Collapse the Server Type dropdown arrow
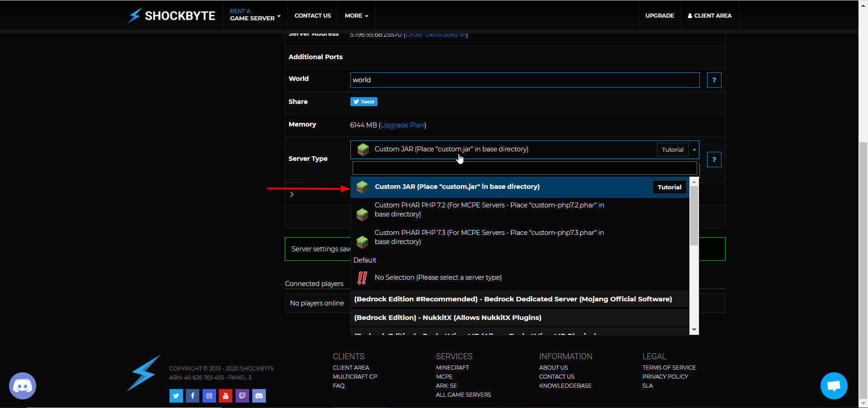 click(694, 150)
